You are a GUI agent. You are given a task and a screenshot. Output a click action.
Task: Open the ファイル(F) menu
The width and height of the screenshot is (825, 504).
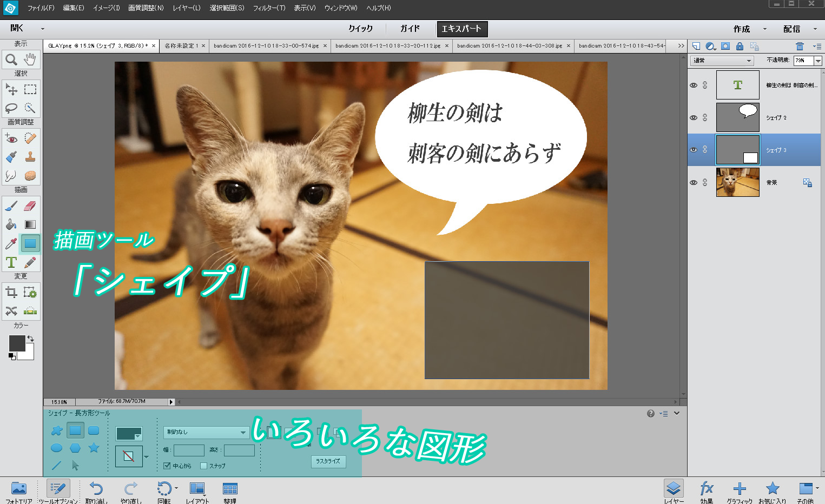pyautogui.click(x=41, y=8)
